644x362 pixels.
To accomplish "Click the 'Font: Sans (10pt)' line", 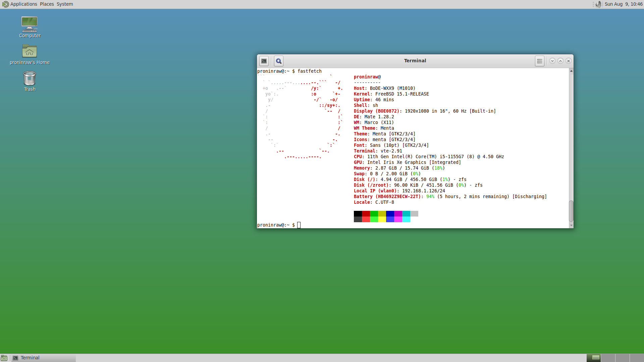I will click(x=391, y=145).
